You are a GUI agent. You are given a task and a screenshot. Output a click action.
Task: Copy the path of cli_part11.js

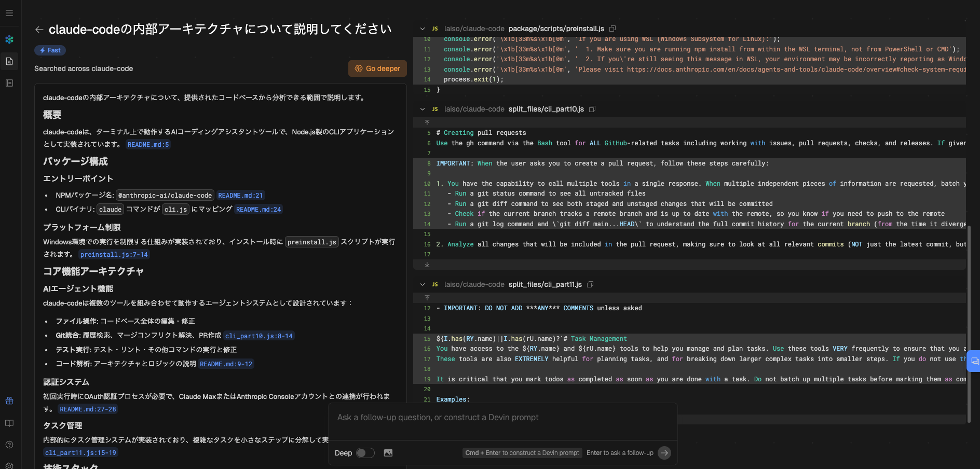[590, 284]
